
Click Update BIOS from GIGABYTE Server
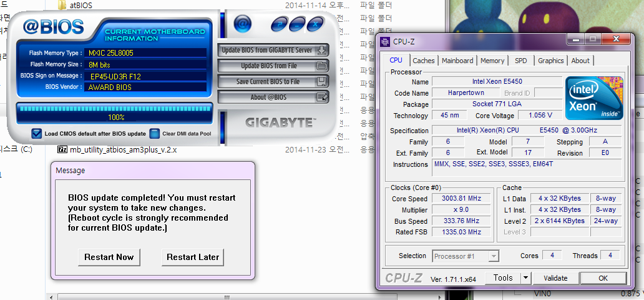[x=273, y=50]
